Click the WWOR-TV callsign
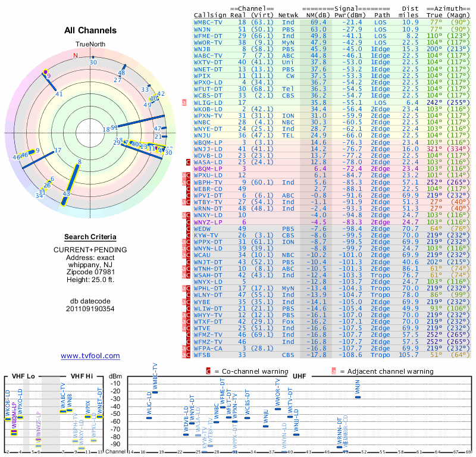The height and width of the screenshot is (457, 476). (208, 42)
